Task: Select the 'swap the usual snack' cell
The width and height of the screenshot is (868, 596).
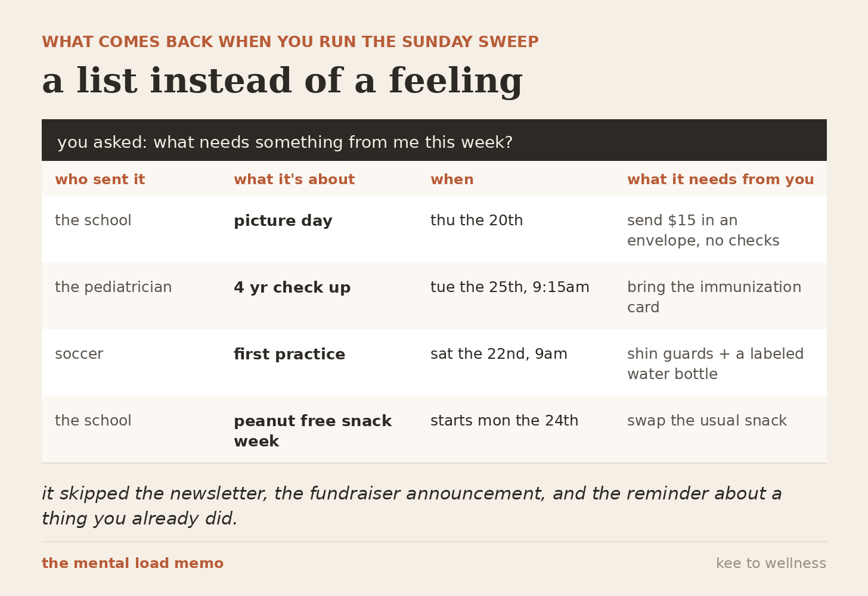Action: (706, 421)
